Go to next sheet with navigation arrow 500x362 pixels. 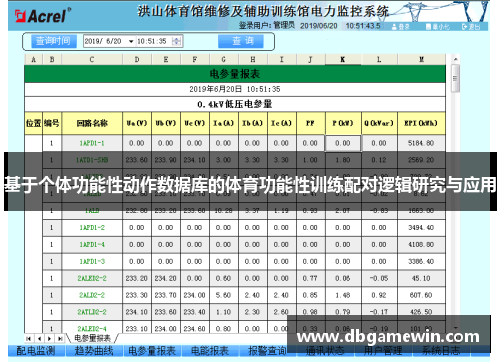pyautogui.click(x=50, y=339)
